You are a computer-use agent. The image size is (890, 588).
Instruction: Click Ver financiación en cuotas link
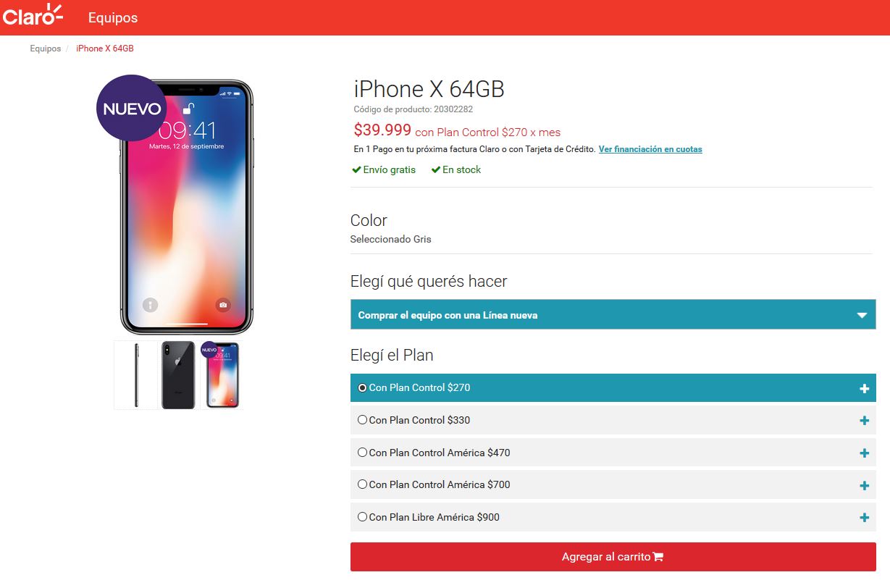[650, 149]
